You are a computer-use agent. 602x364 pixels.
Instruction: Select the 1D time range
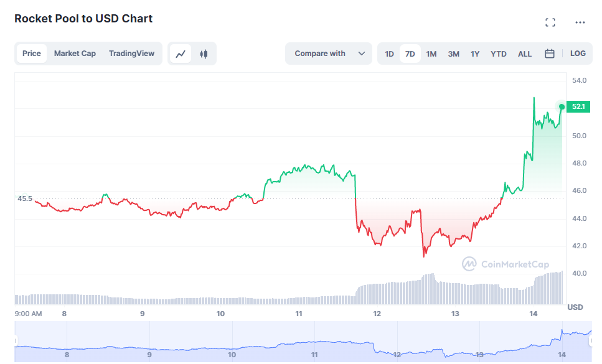coord(389,54)
